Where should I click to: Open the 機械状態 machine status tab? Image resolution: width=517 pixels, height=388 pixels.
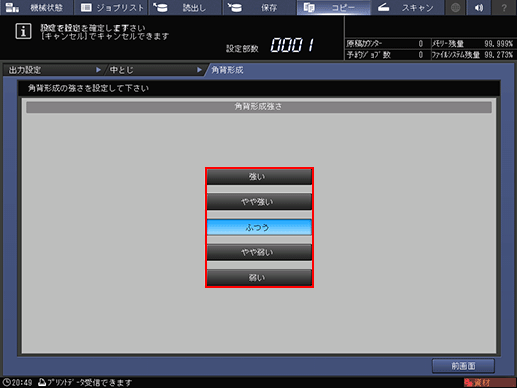(x=36, y=7)
